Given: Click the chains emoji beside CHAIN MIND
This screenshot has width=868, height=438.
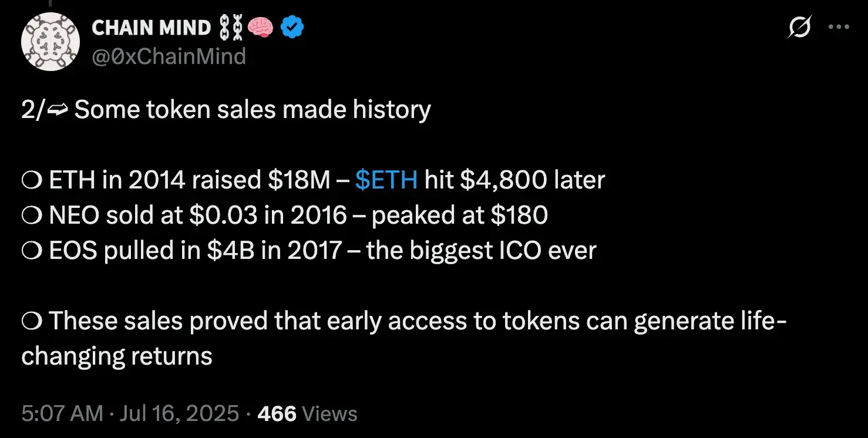Looking at the screenshot, I should [x=233, y=26].
